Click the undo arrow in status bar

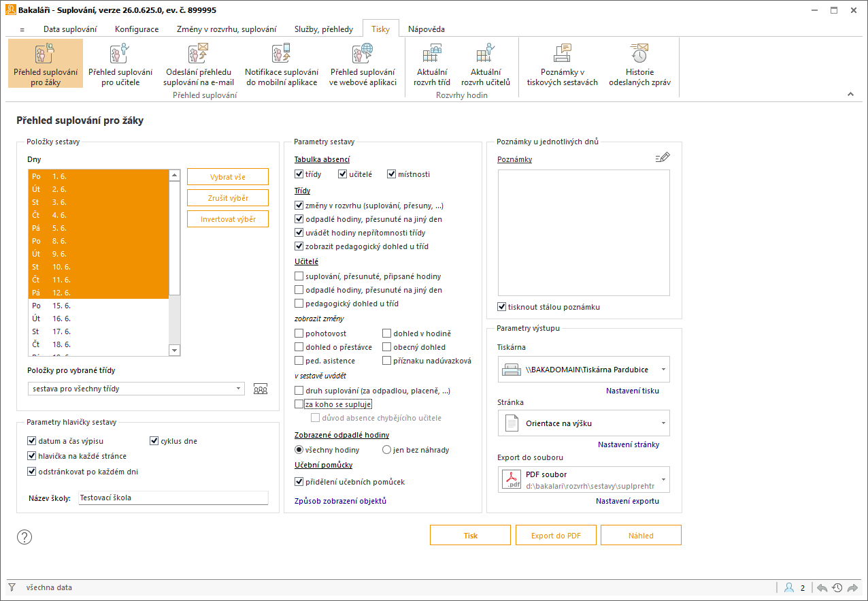click(822, 587)
